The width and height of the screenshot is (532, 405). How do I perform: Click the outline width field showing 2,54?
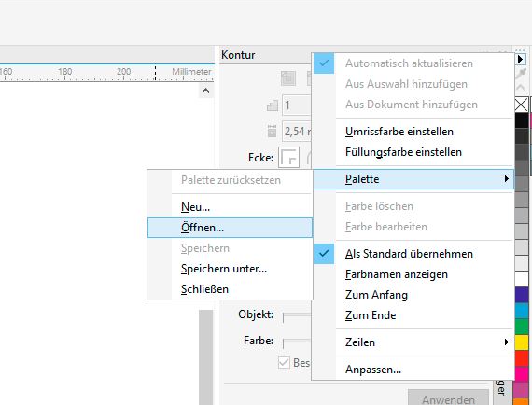297,132
